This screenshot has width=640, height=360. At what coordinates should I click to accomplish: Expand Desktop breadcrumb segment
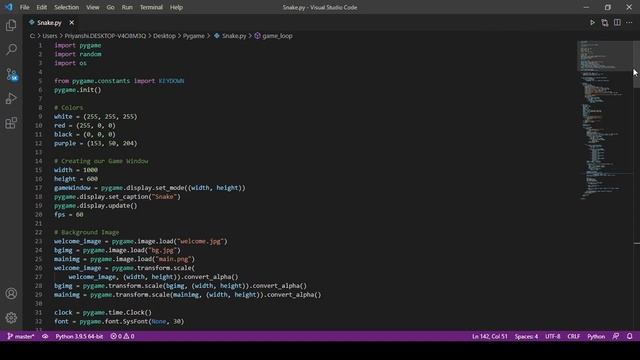tap(164, 36)
